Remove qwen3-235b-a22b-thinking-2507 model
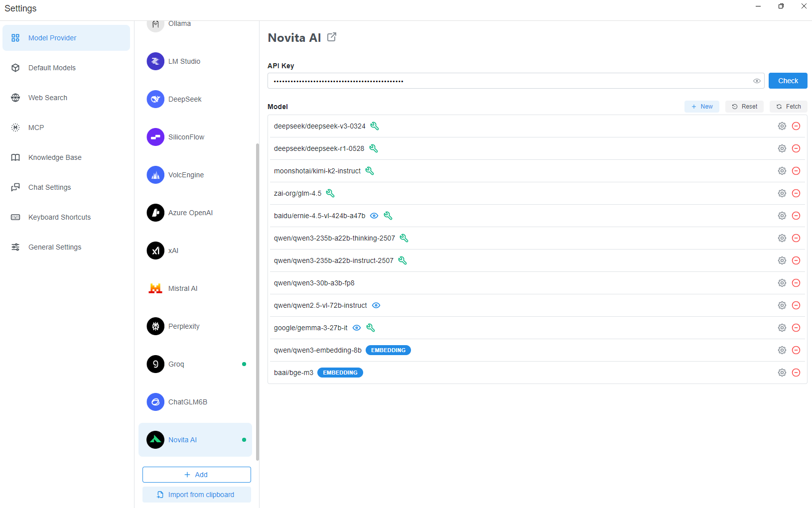The width and height of the screenshot is (812, 508). 796,238
